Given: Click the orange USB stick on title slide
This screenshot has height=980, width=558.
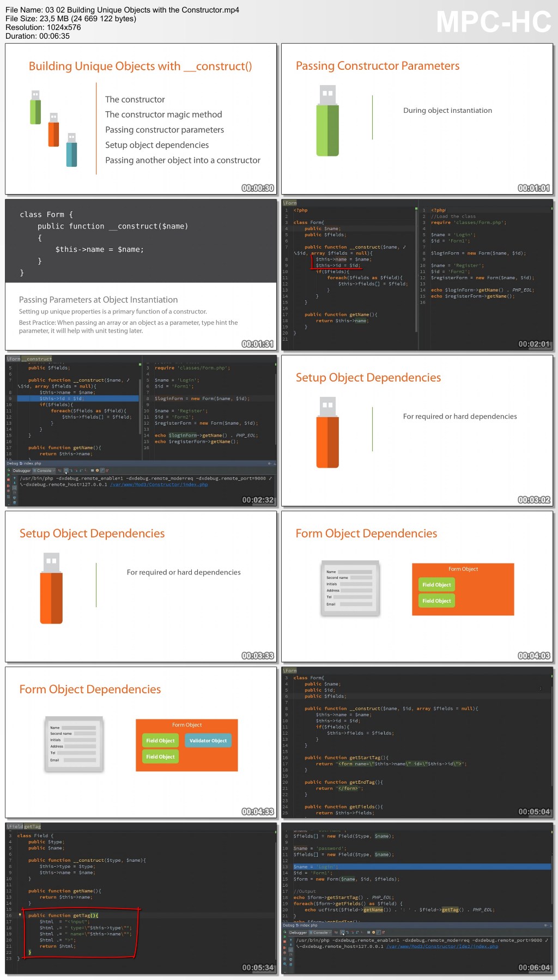Looking at the screenshot, I should [53, 130].
